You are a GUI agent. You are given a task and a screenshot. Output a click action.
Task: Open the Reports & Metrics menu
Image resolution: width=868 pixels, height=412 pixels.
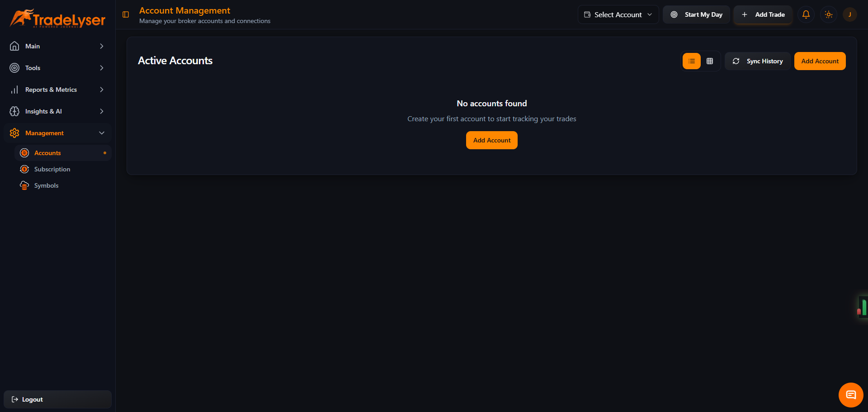pyautogui.click(x=57, y=90)
